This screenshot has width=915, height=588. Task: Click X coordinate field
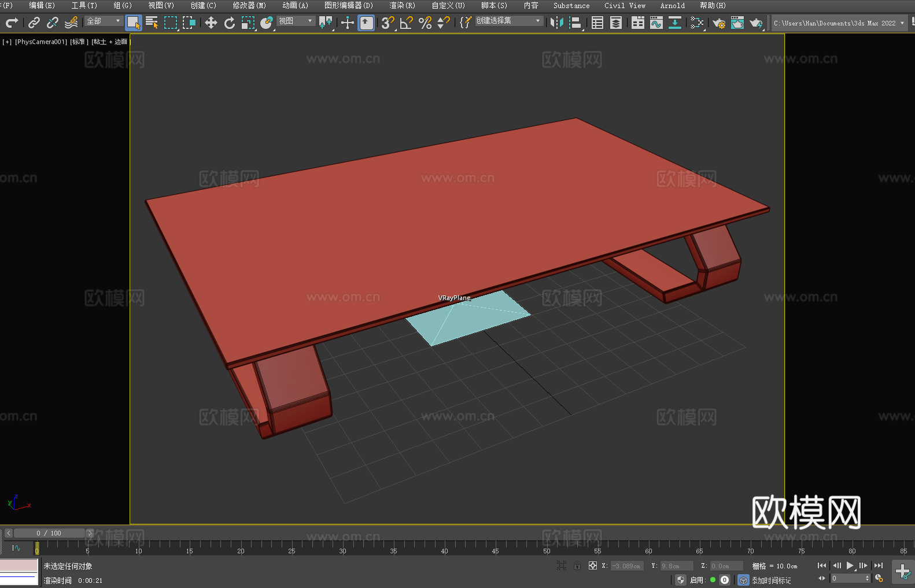coord(626,566)
